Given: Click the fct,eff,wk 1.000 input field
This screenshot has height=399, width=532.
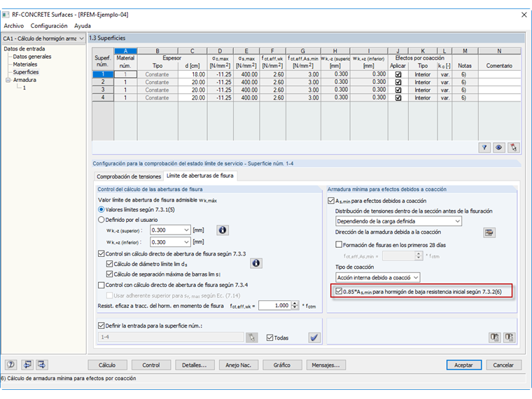Looking at the screenshot, I should (x=274, y=305).
